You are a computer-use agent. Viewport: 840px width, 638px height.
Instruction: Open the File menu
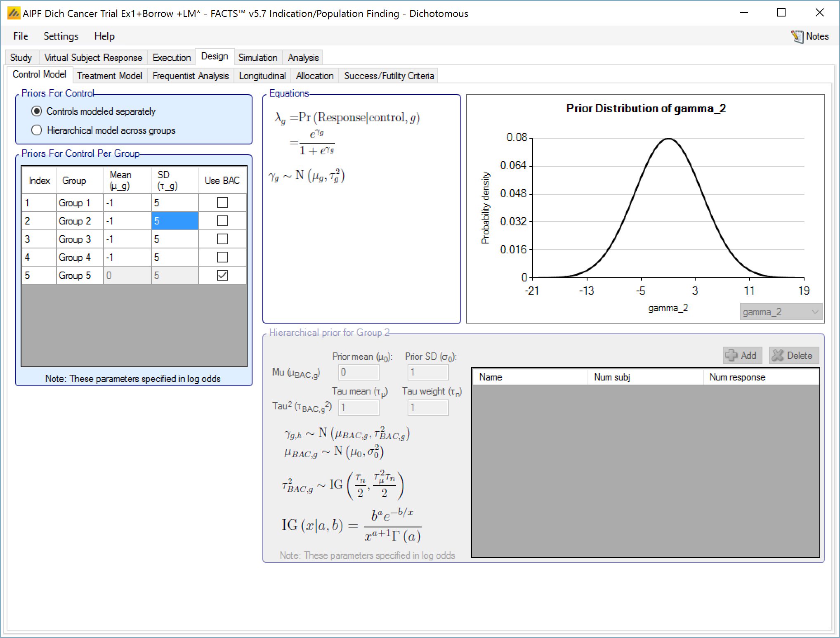click(21, 36)
